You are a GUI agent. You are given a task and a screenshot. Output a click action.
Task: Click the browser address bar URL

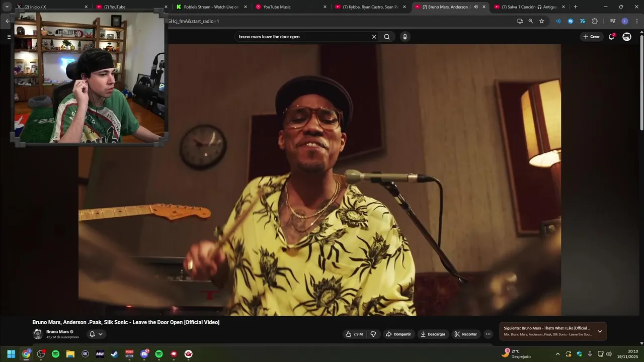193,21
